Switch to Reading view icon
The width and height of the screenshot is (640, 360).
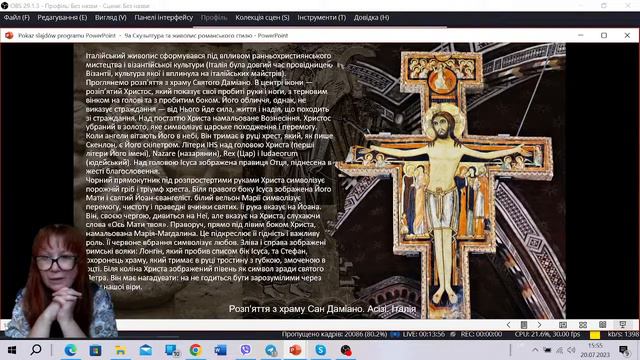602,325
